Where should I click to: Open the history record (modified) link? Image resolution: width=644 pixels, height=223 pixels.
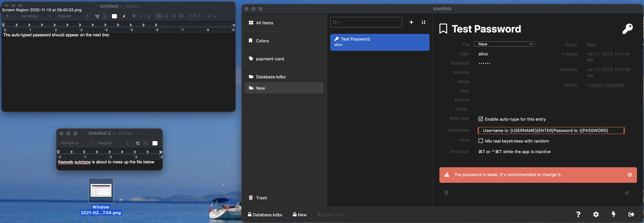tap(605, 85)
